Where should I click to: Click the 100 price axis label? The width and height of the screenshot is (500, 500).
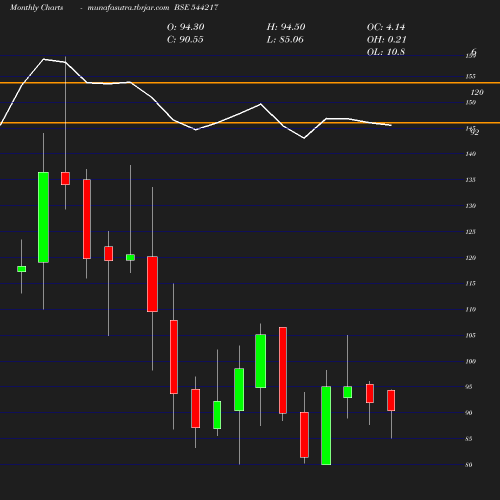pos(470,361)
